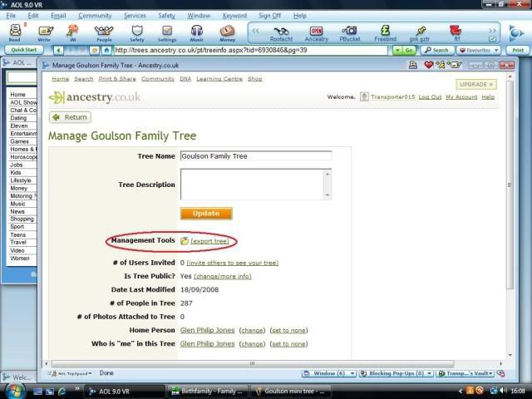Open the Transp...'s Vault dropdown

pyautogui.click(x=465, y=373)
